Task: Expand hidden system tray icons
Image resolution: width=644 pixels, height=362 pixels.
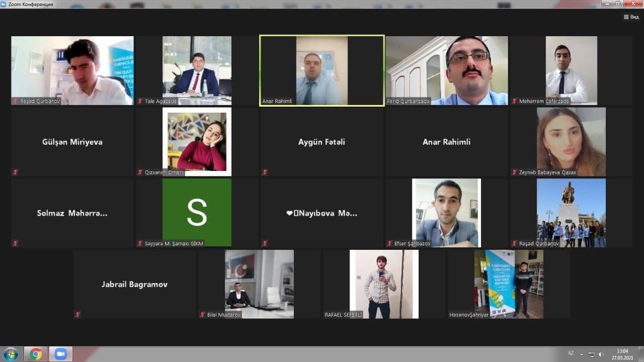Action: [x=582, y=354]
